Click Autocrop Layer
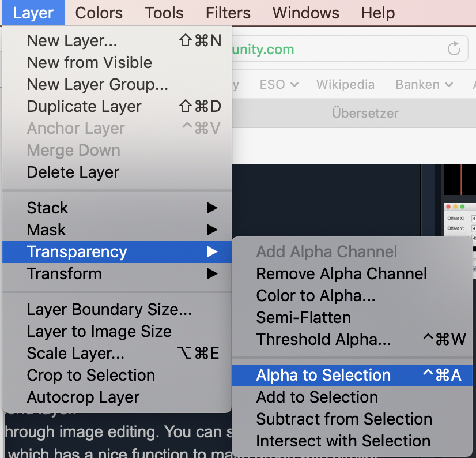Viewport: 476px width, 458px height. 83,397
